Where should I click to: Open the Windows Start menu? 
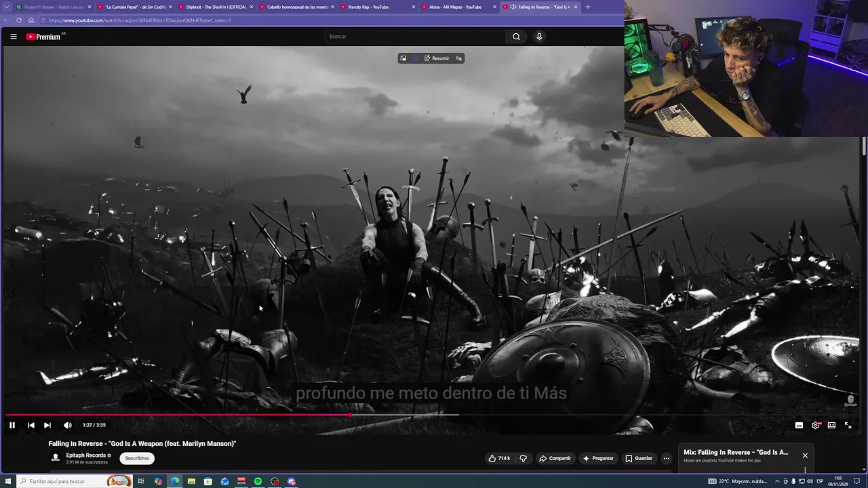coord(7,481)
